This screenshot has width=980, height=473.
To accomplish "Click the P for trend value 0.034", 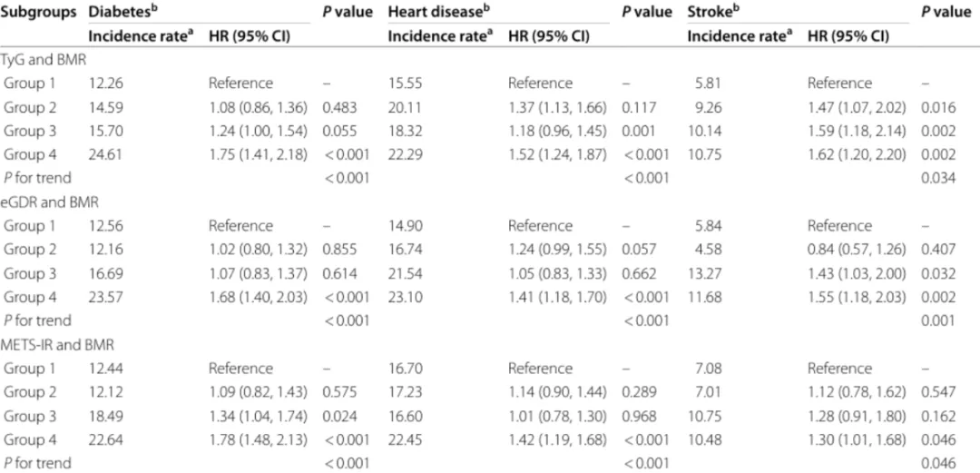I will point(938,178).
